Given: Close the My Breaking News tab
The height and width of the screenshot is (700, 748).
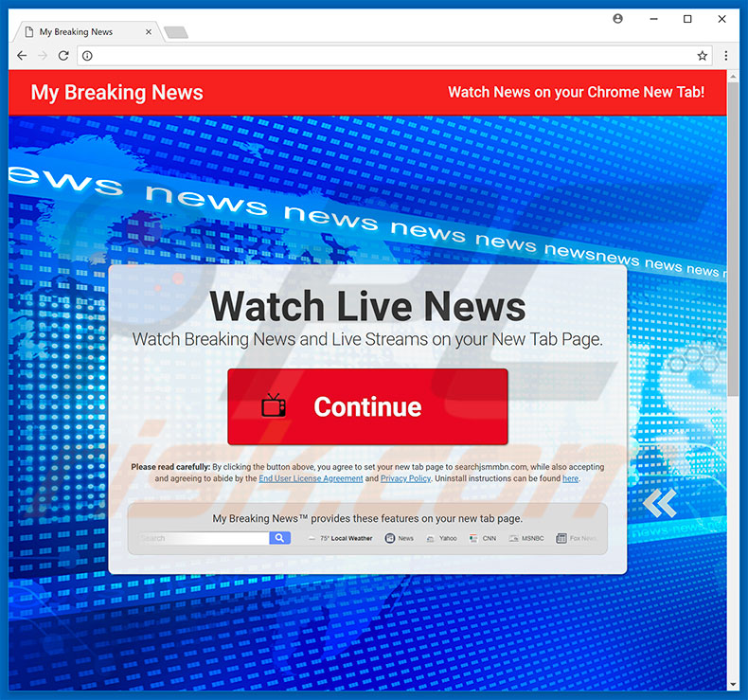Looking at the screenshot, I should pyautogui.click(x=149, y=32).
